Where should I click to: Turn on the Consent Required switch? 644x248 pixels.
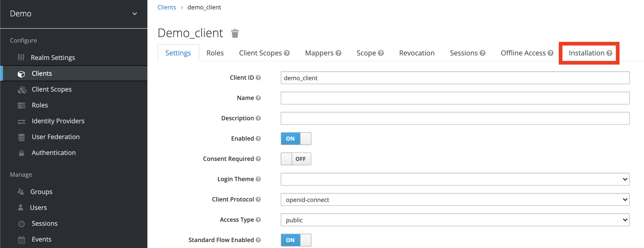(x=296, y=159)
